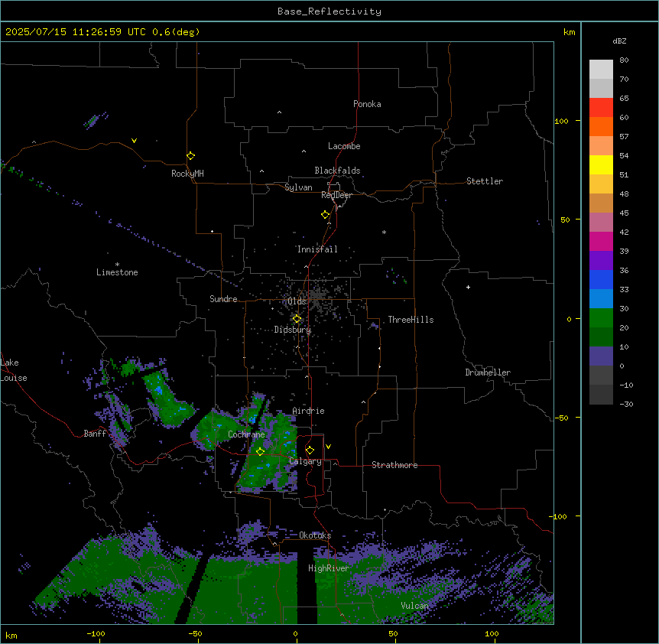Click the Sylvan label
659x644 pixels.
click(x=298, y=187)
